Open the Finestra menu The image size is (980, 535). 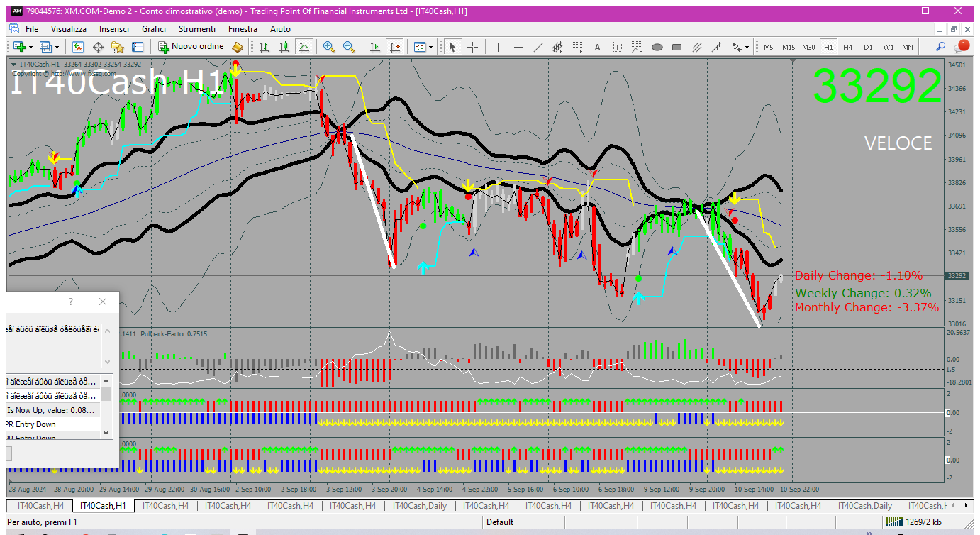tap(243, 29)
